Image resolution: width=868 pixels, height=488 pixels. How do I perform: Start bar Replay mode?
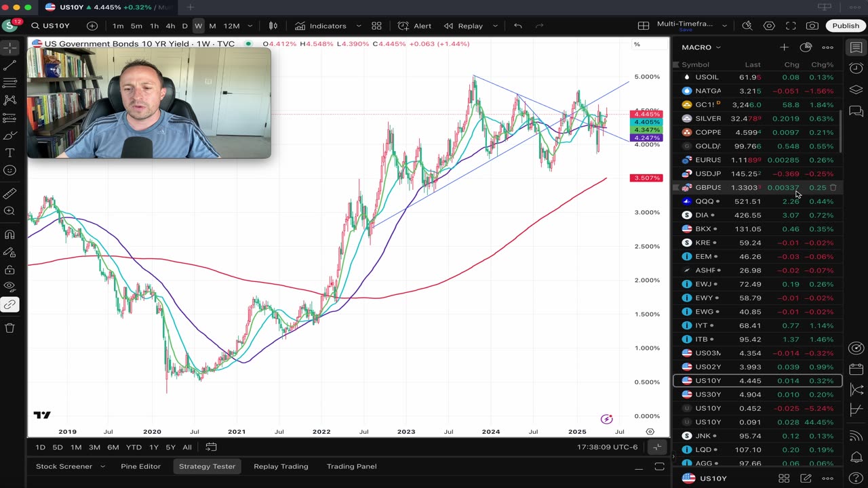pyautogui.click(x=464, y=26)
